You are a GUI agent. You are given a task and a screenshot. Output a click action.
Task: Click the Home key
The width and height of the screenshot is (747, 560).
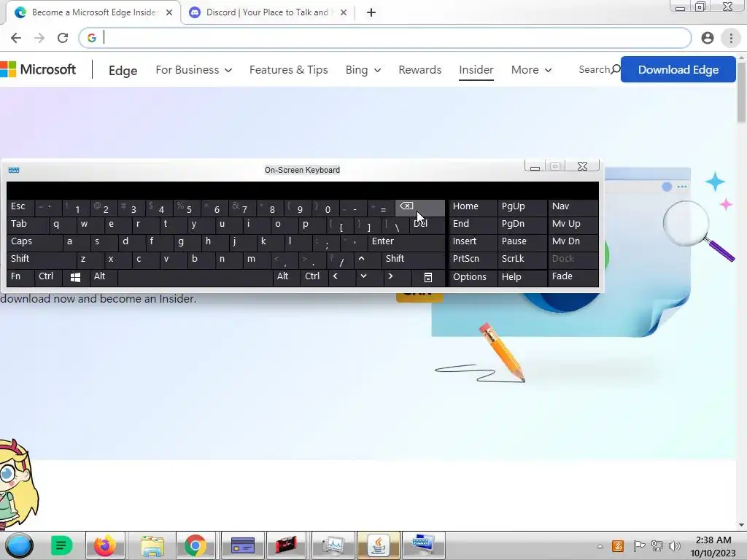[473, 207]
